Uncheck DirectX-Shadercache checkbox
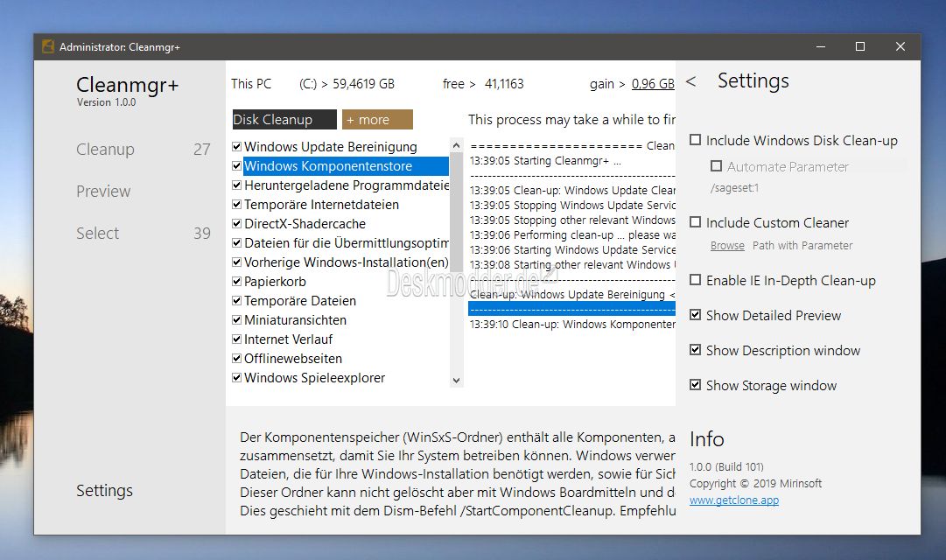Viewport: 946px width, 560px height. [237, 224]
